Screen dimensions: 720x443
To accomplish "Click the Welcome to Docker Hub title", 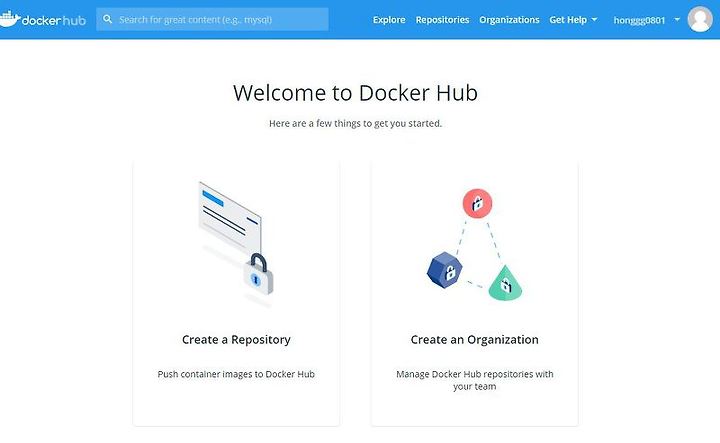I will pos(355,93).
